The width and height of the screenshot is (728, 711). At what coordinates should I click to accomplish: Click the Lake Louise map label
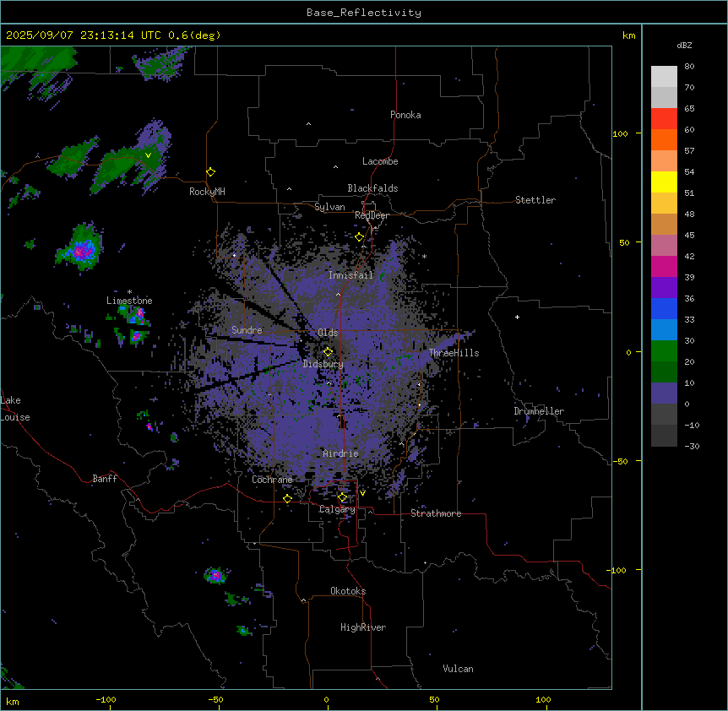pos(15,409)
